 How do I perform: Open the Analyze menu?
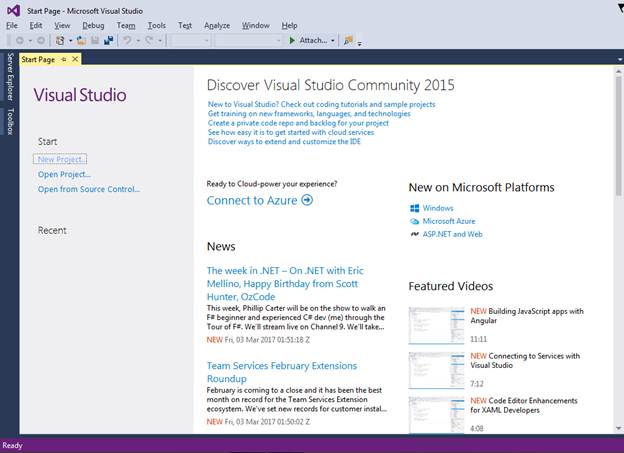point(217,25)
